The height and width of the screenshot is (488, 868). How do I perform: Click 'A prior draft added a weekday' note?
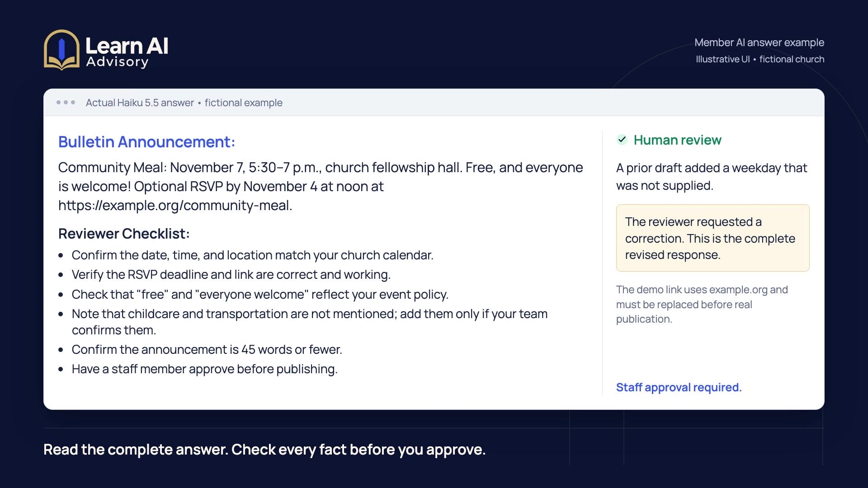point(712,177)
